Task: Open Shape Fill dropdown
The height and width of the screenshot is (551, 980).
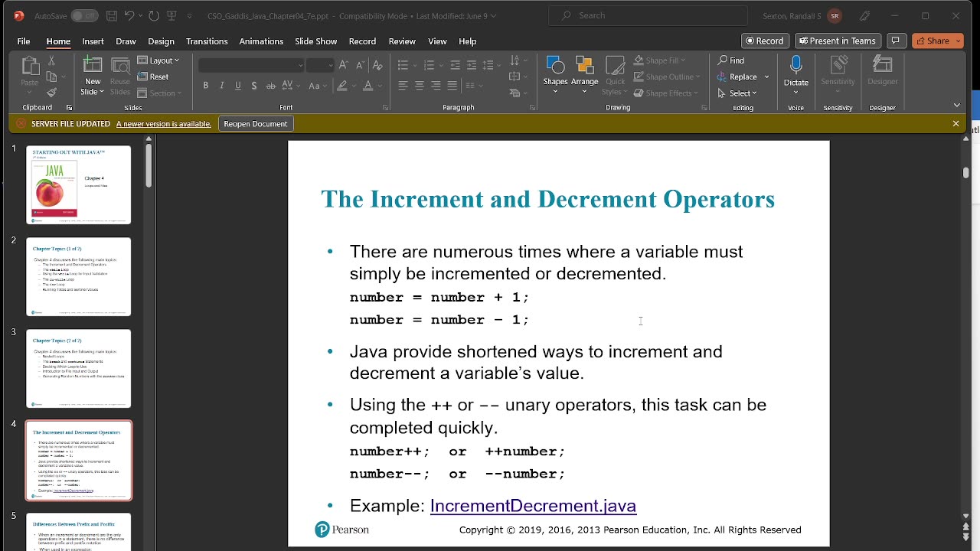Action: [x=660, y=60]
